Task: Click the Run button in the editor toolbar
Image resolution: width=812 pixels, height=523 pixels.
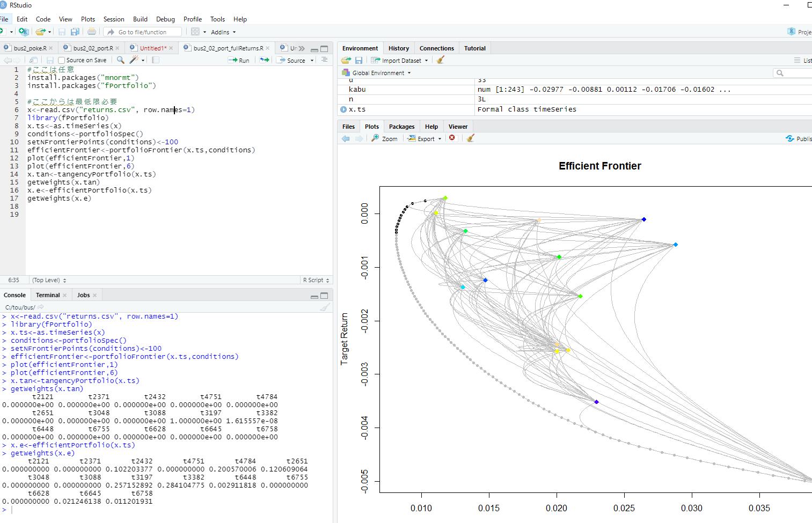Action: point(239,61)
